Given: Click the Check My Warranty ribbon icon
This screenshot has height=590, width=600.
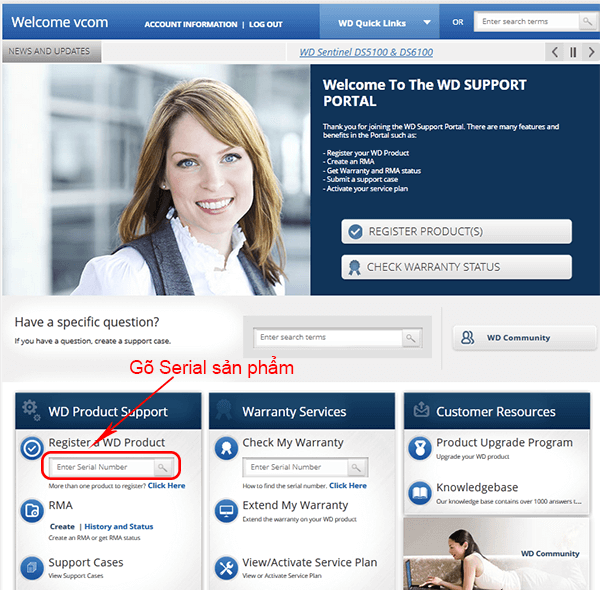Looking at the screenshot, I should coord(226,448).
